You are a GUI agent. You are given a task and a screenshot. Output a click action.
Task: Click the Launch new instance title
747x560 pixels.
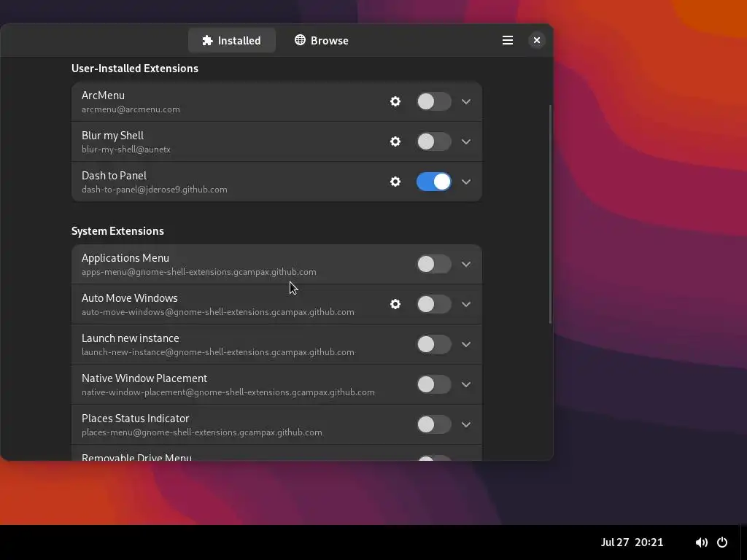pos(130,338)
